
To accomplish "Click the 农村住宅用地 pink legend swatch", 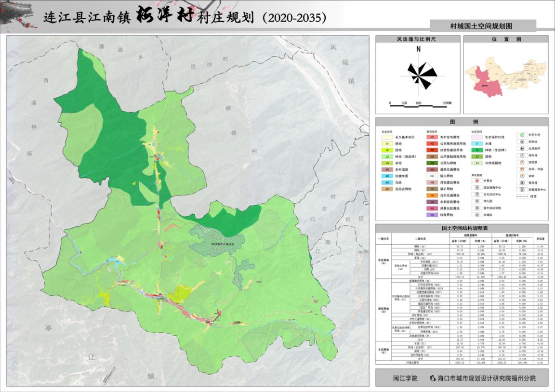I will 432,137.
